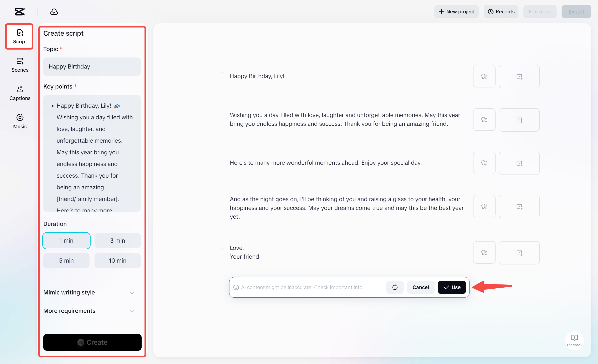Screen dimensions: 598x364
Task: Open the Captions tab
Action: [x=20, y=93]
